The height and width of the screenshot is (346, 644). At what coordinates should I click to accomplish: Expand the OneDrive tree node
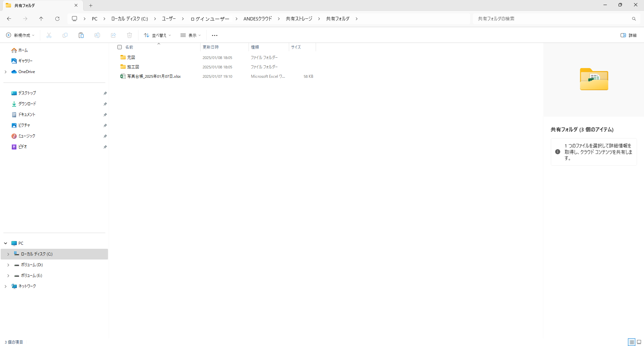(6, 72)
